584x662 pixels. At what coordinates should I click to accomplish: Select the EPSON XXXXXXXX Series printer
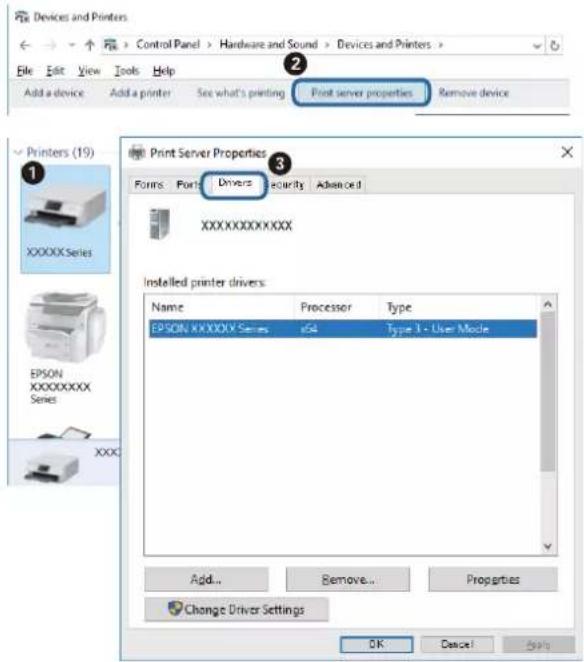[x=63, y=348]
